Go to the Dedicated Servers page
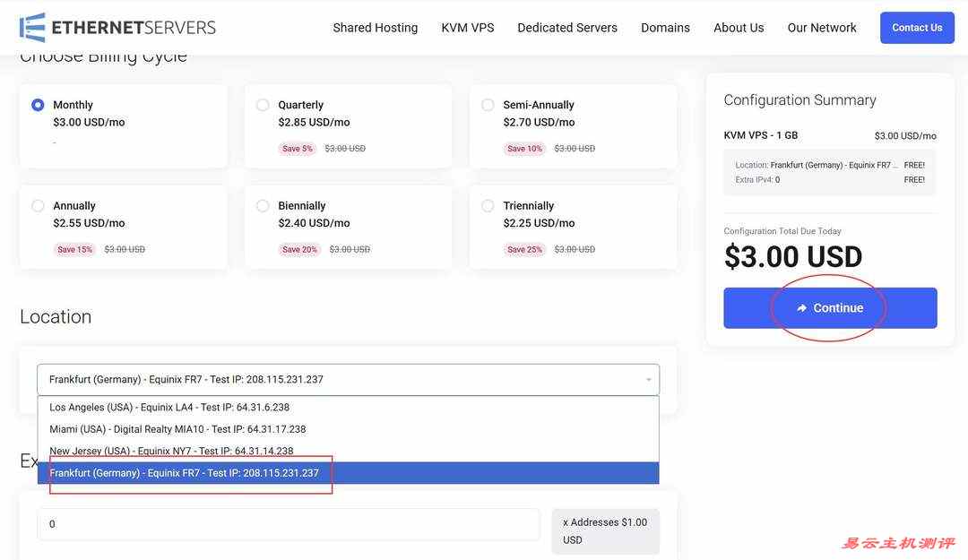Screen dimensions: 968x560 566,27
